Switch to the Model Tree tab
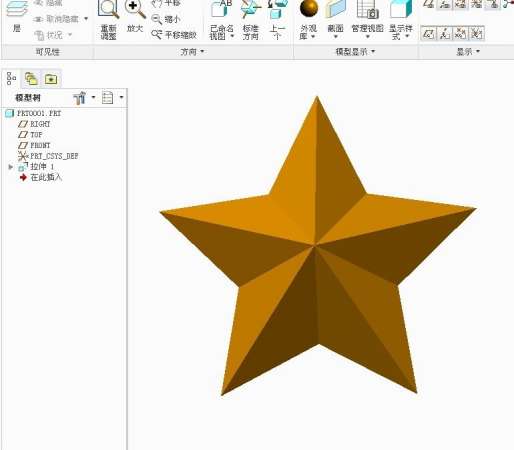The width and height of the screenshot is (514, 450). 11,79
